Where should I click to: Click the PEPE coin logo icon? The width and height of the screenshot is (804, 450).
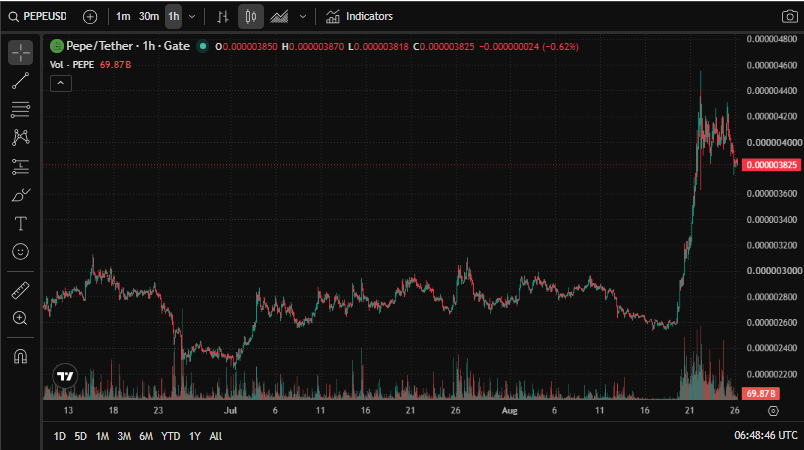point(56,46)
